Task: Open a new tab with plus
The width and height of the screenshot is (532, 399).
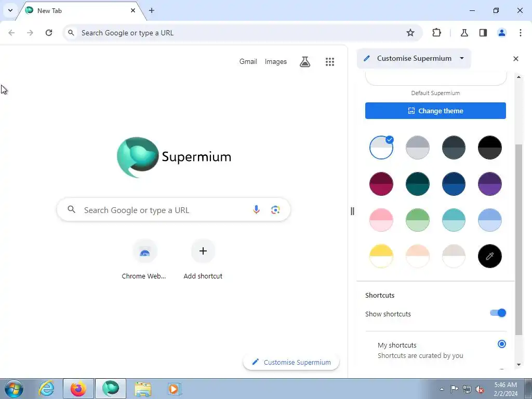Action: [x=152, y=10]
